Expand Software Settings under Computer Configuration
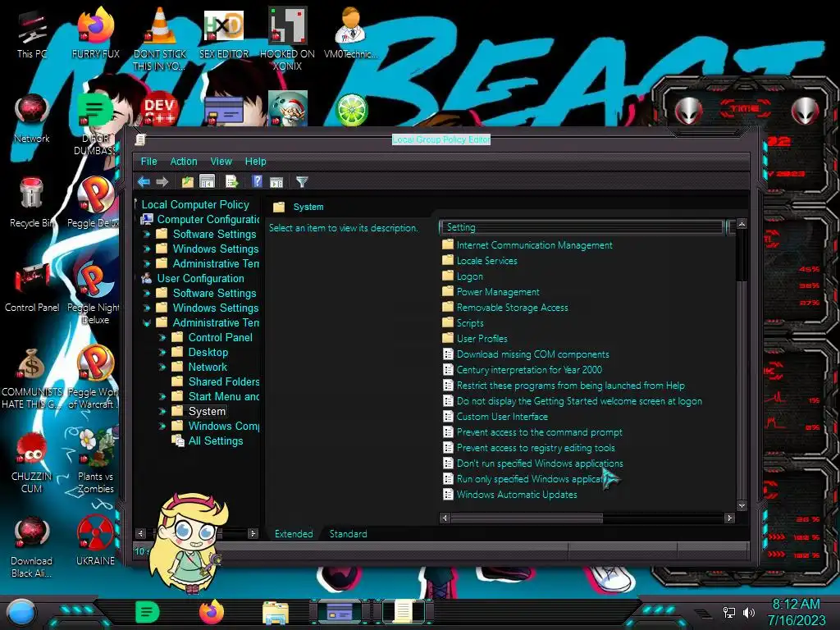This screenshot has height=630, width=840. [x=146, y=234]
